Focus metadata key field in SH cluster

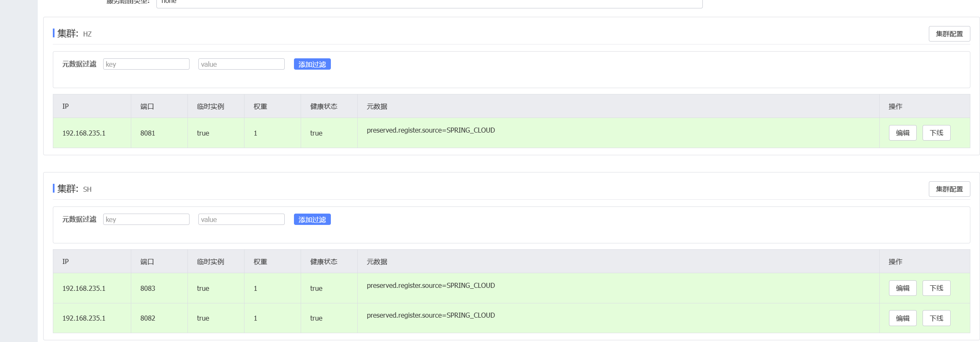[146, 219]
